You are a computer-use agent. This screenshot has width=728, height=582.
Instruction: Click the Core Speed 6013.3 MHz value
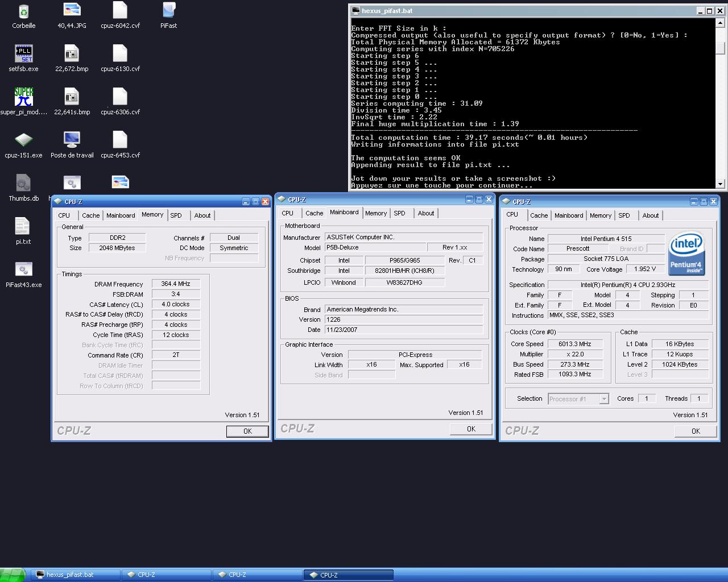point(575,344)
